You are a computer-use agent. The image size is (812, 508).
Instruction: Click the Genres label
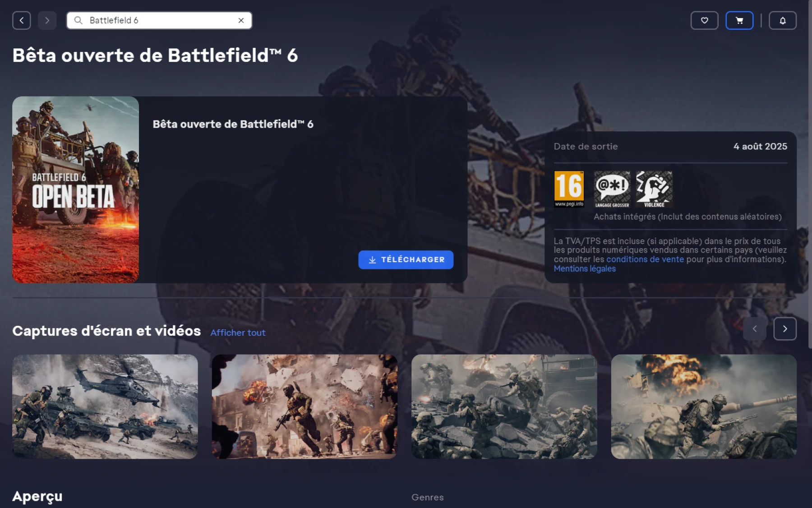coord(428,497)
